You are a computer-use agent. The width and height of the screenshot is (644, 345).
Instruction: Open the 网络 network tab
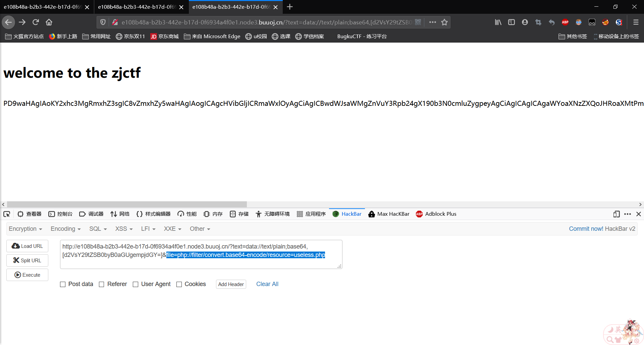point(120,214)
